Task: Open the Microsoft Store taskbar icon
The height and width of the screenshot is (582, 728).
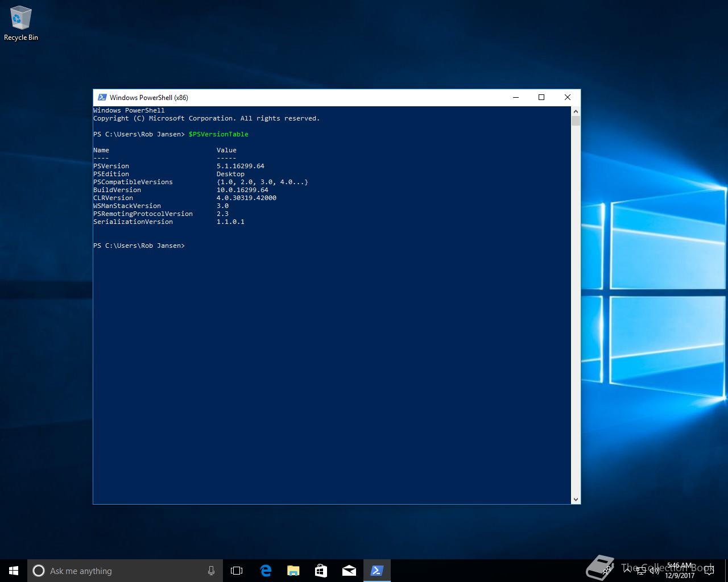Action: (x=321, y=571)
